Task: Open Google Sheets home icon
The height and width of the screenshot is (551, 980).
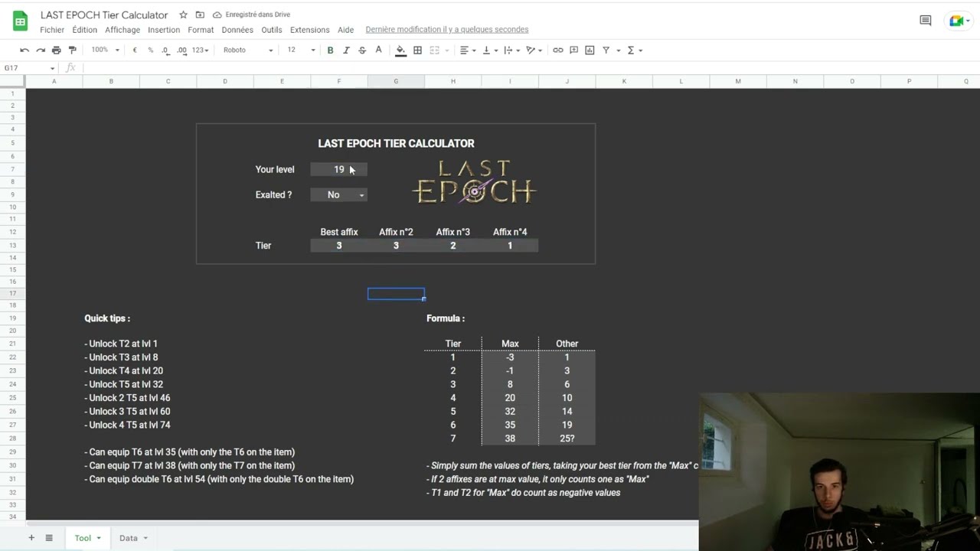Action: (20, 21)
